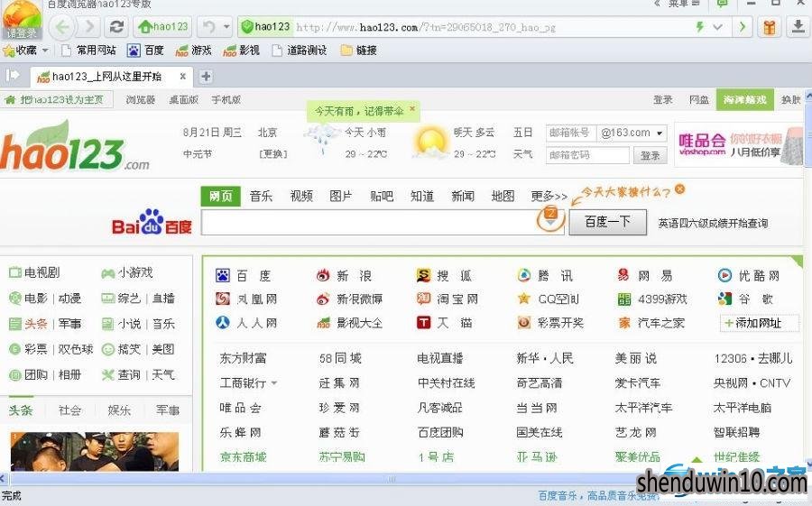Click the undo closed tab icon

coord(209,27)
